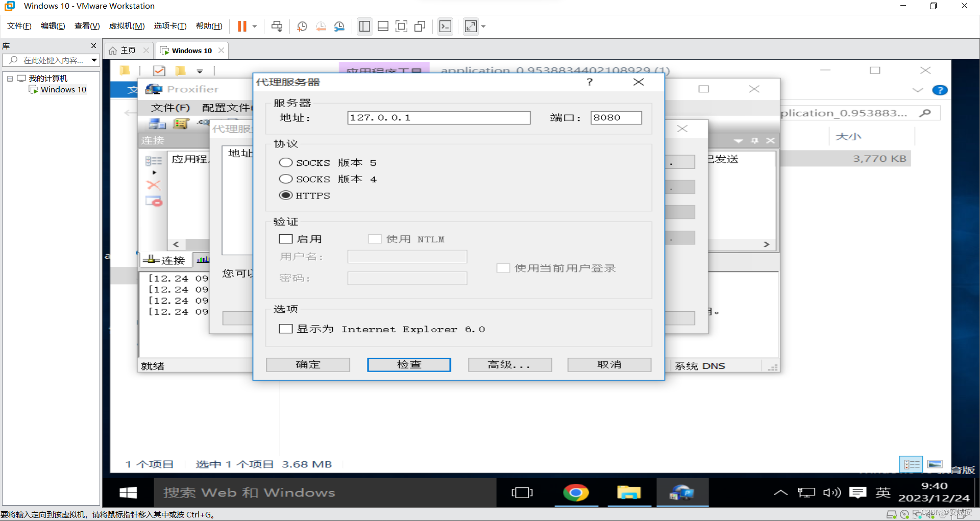Toggle the 使用当前用户登录 checkbox
The width and height of the screenshot is (980, 521).
coord(503,268)
